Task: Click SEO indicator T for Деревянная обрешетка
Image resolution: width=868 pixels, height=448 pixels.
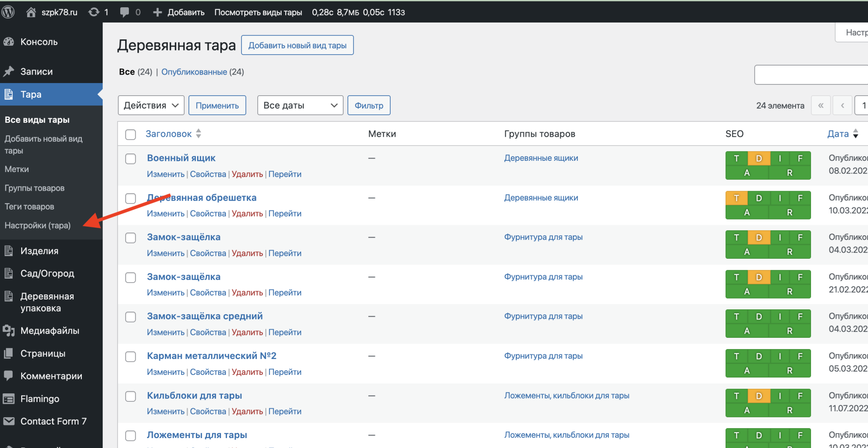Action: 736,198
